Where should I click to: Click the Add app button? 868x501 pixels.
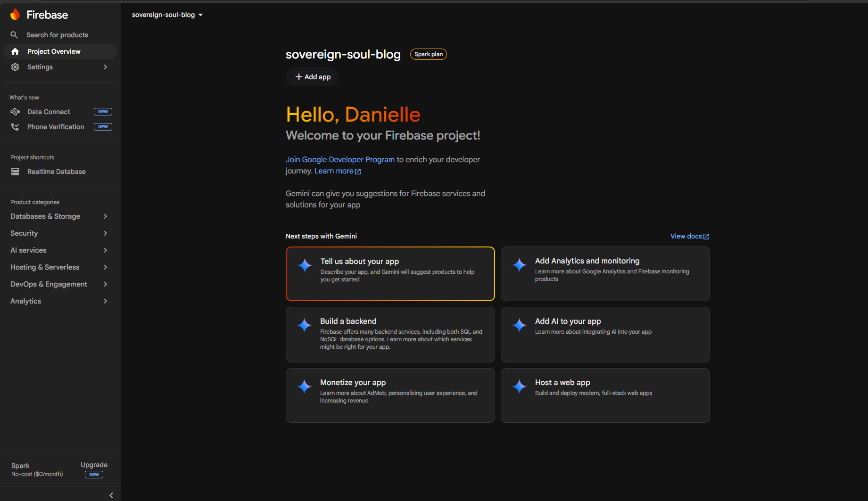click(x=312, y=77)
